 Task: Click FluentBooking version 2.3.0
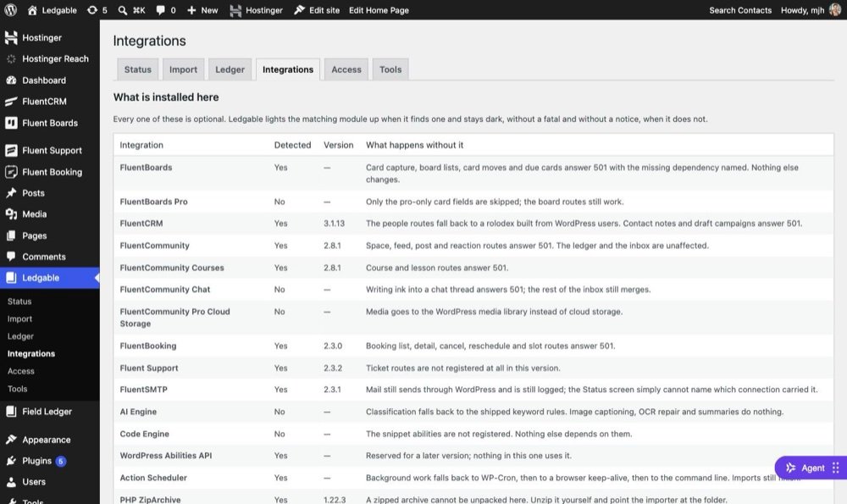point(333,346)
